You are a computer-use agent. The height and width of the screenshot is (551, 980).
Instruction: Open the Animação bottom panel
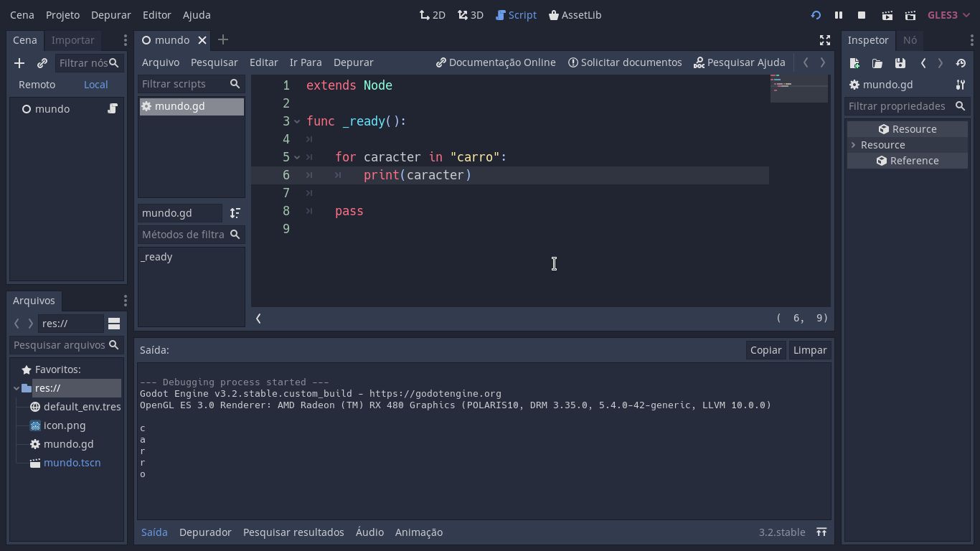(419, 532)
